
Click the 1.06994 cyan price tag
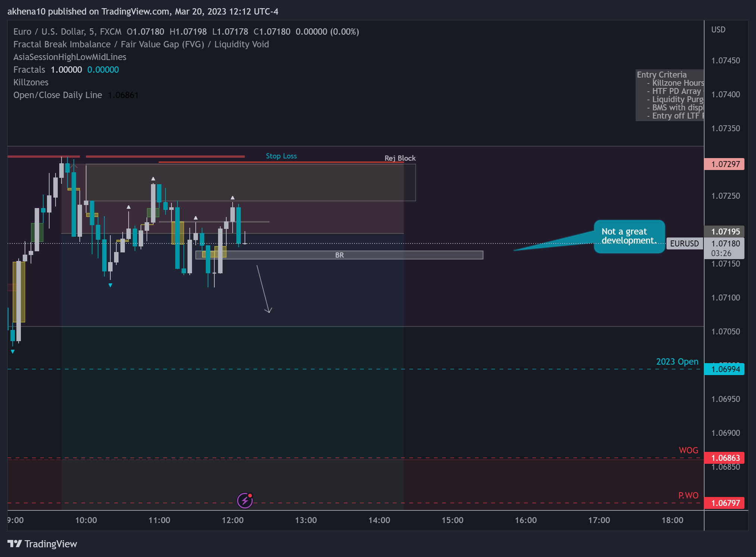(724, 369)
